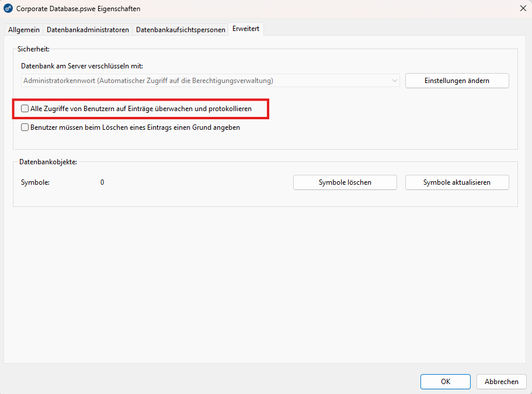Select the Datenbankaufsichtspersonen tab

click(180, 30)
